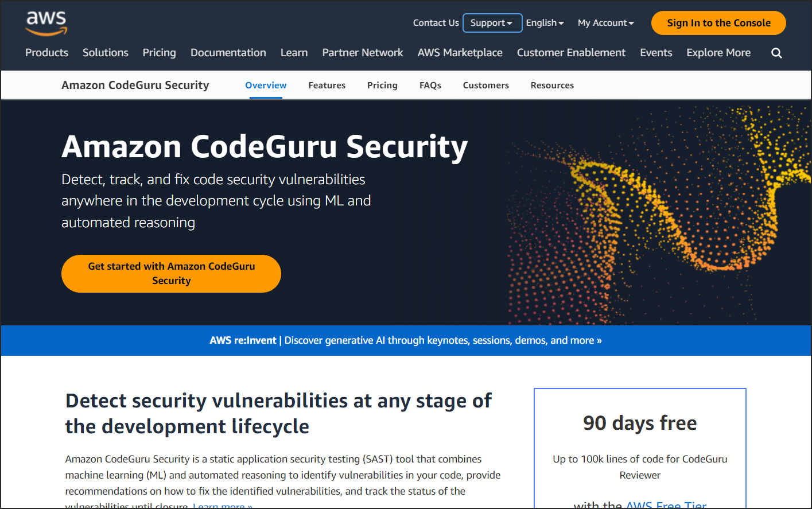Open the Events menu item
812x509 pixels.
656,53
